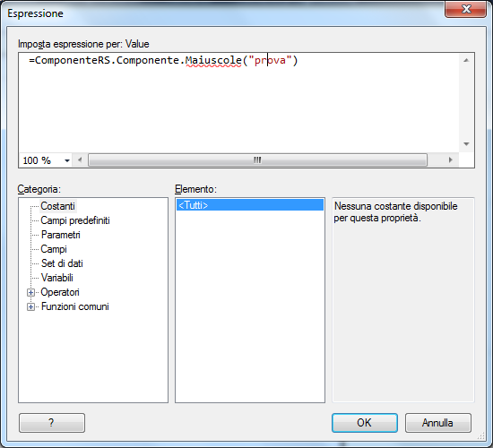Select the Variabili category

pyautogui.click(x=56, y=278)
